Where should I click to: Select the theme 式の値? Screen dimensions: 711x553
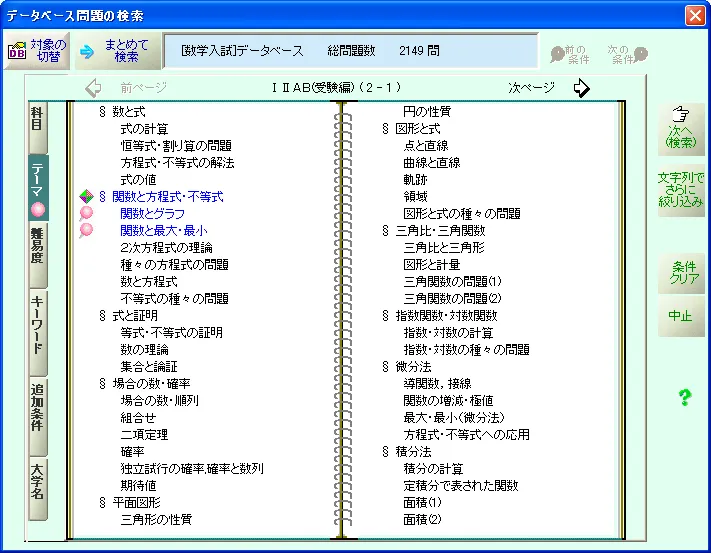coord(138,179)
